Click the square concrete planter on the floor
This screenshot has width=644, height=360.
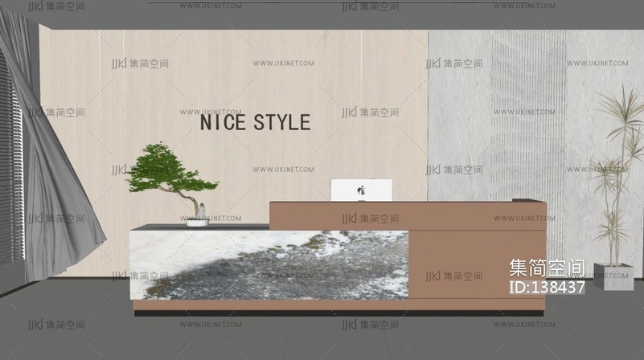pos(613,276)
